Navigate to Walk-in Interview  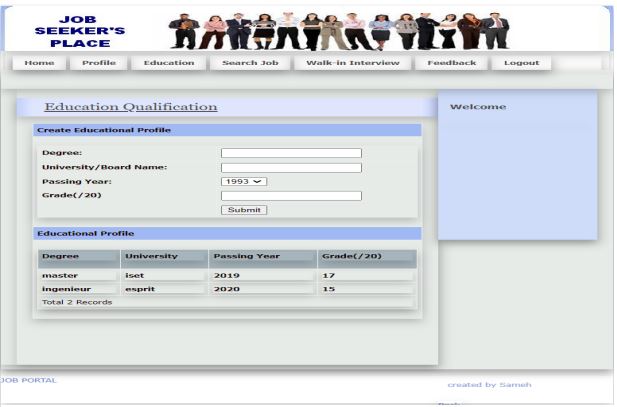(x=352, y=63)
